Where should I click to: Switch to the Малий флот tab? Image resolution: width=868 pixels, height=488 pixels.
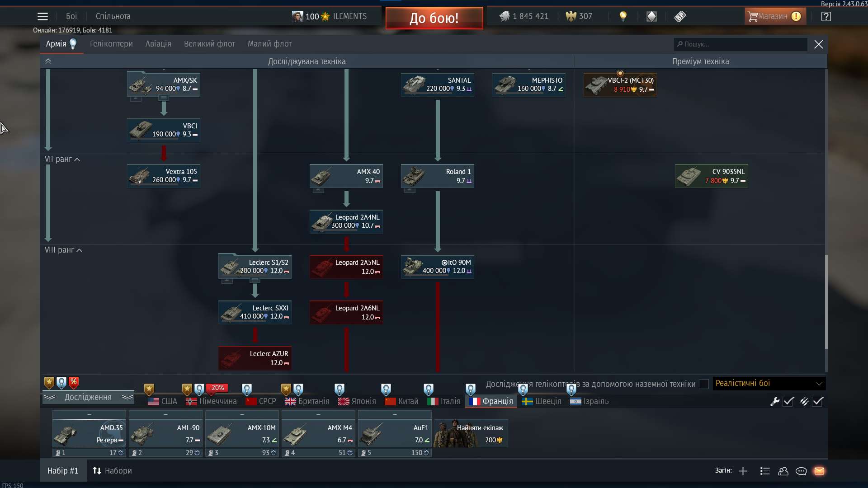pyautogui.click(x=269, y=44)
